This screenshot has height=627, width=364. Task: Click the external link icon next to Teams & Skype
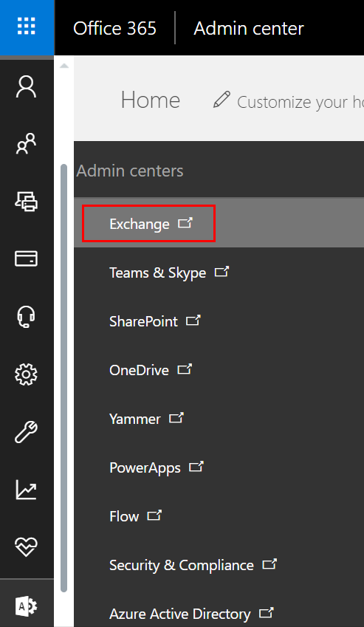tap(222, 272)
